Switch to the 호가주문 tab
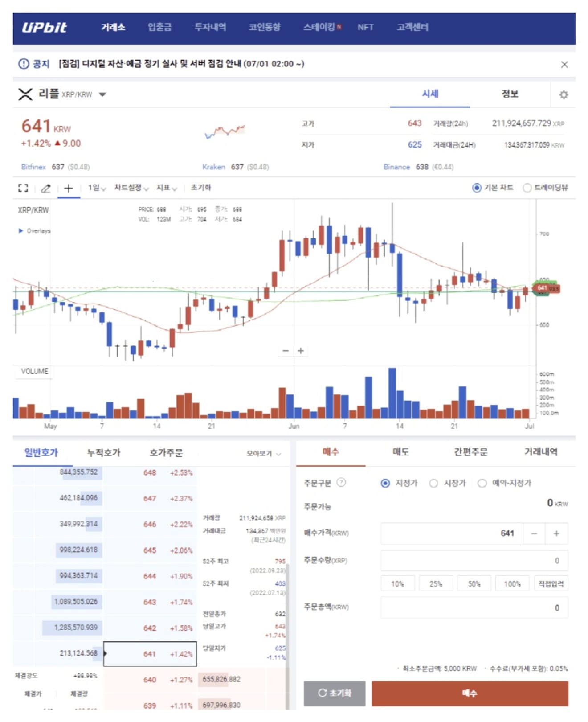 166,453
